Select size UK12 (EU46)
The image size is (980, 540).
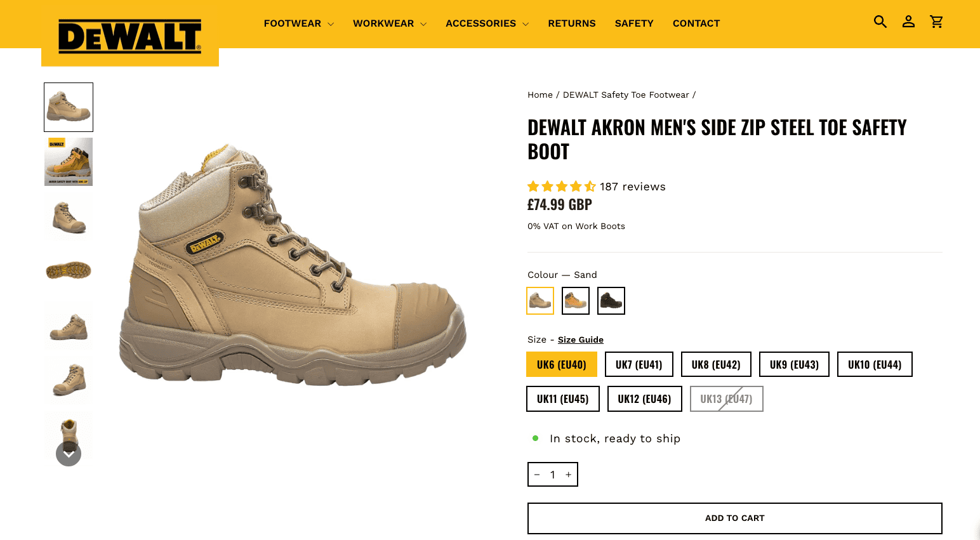click(644, 398)
